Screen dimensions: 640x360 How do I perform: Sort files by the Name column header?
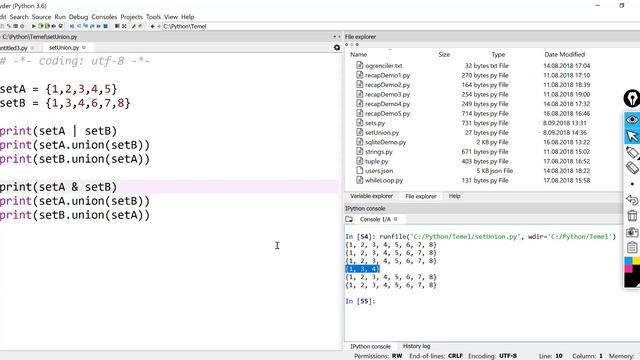coord(359,54)
